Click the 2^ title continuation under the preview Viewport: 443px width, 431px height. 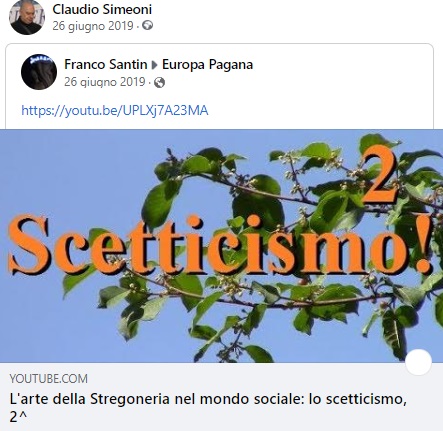(18, 417)
